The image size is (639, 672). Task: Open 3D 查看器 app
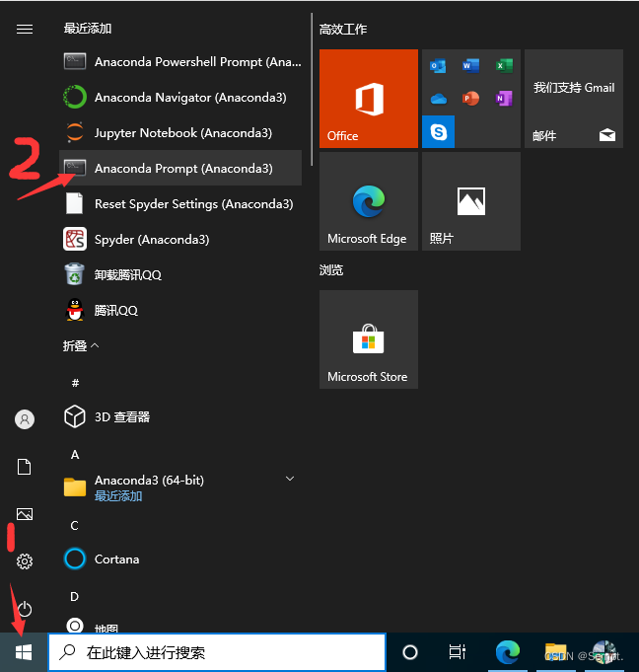click(180, 416)
